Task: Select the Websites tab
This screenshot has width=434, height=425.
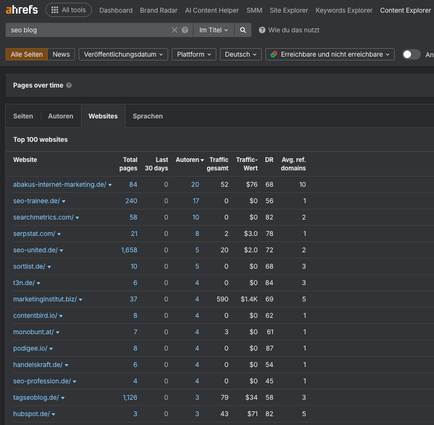Action: tap(103, 116)
